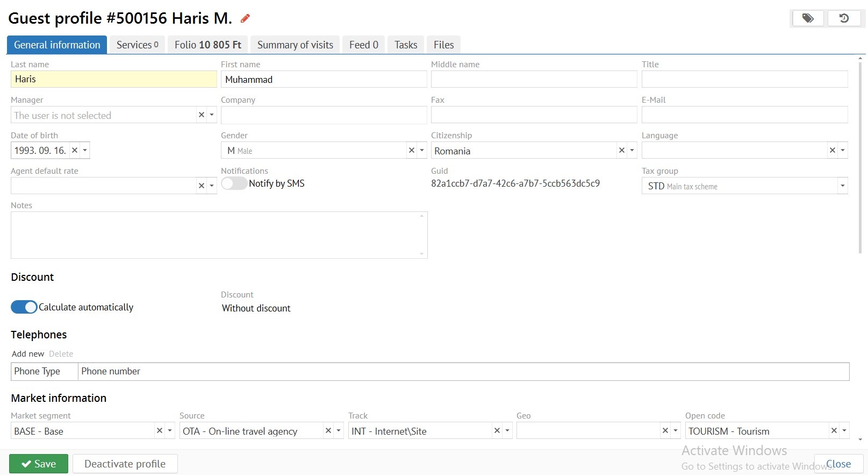Expand the Track dropdown arrow
This screenshot has height=475, width=868.
pos(507,431)
